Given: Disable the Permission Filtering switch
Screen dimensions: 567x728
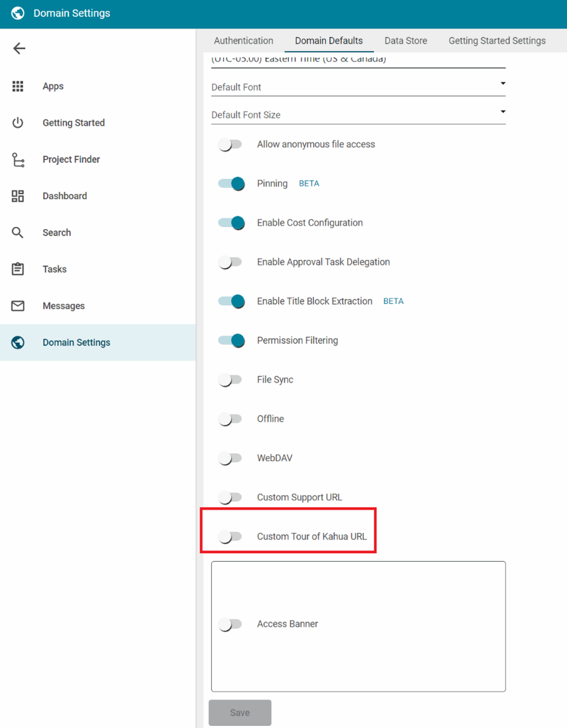Looking at the screenshot, I should [x=231, y=340].
